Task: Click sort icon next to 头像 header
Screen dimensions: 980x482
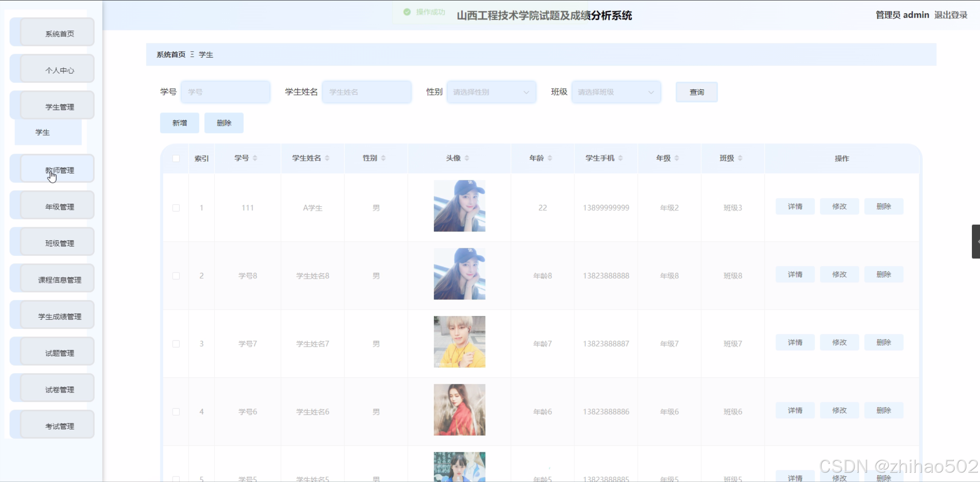Action: coord(467,158)
